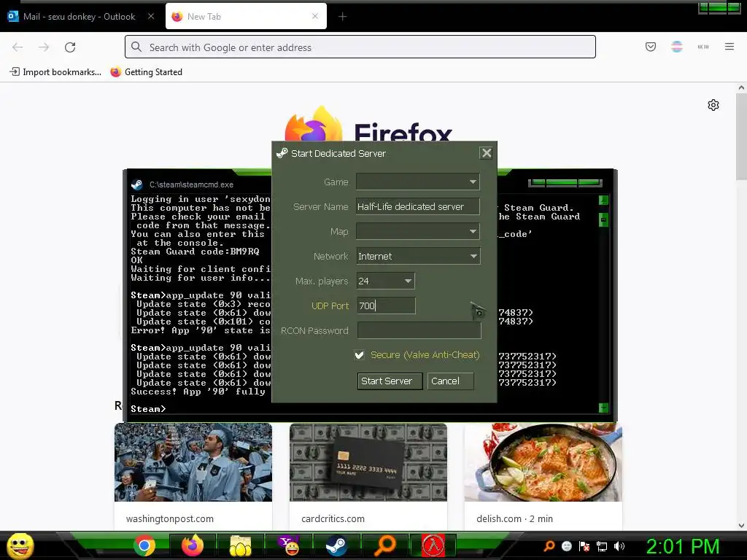Click the Start Server button
Screen dimensions: 747x560
pyautogui.click(x=390, y=381)
